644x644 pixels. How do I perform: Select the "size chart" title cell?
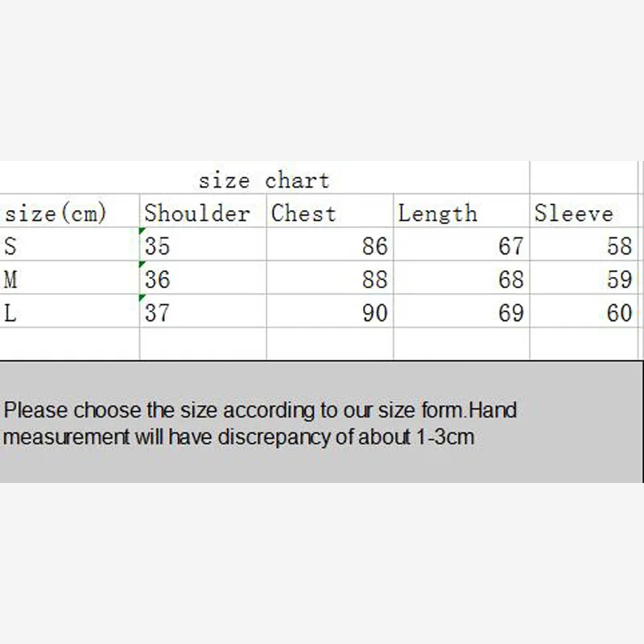point(264,180)
